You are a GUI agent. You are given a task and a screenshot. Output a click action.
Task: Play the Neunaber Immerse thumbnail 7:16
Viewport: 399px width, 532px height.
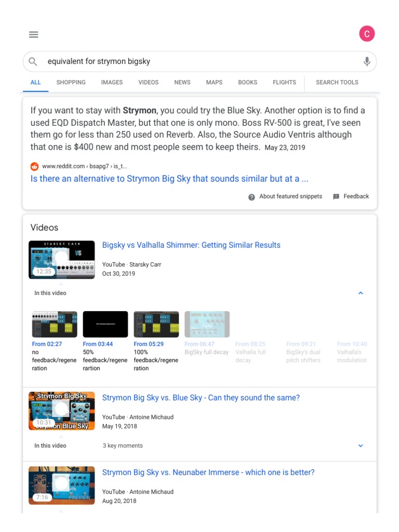[x=62, y=486]
